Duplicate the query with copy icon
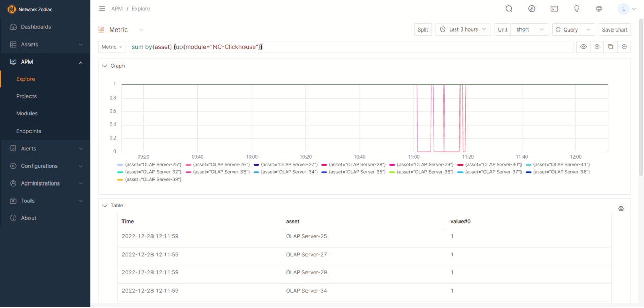Viewport: 644px width, 308px height. tap(610, 47)
